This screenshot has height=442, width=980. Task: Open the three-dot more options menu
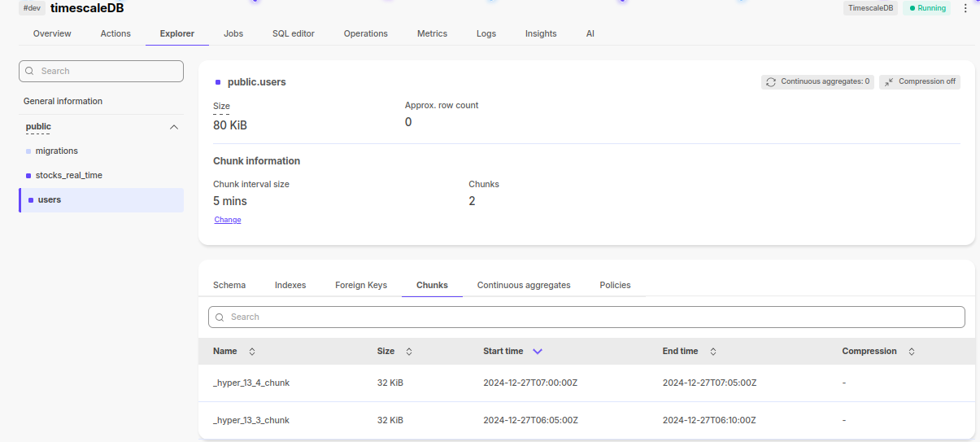point(965,8)
